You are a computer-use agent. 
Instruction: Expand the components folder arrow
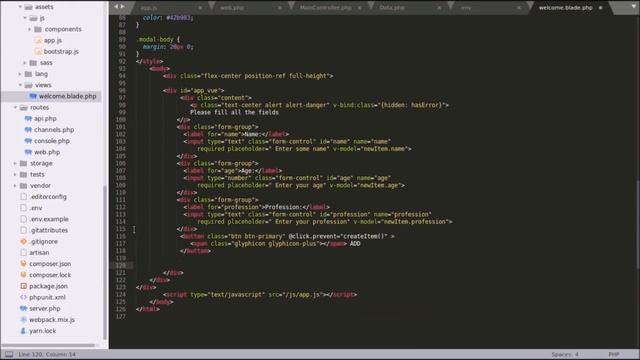pyautogui.click(x=30, y=29)
